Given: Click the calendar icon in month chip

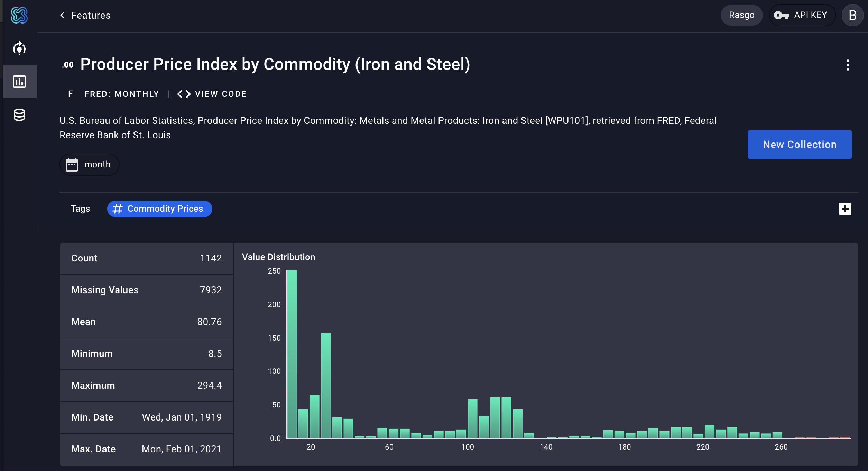Looking at the screenshot, I should point(72,165).
